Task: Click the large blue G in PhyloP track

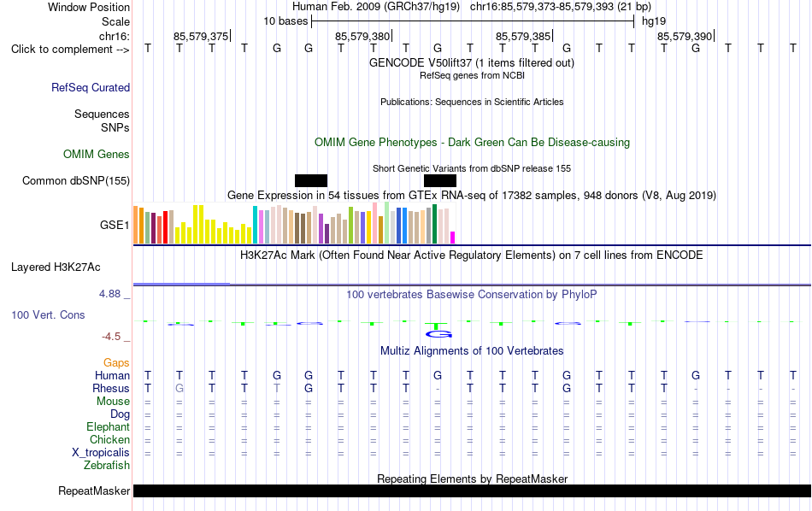Action: point(439,334)
